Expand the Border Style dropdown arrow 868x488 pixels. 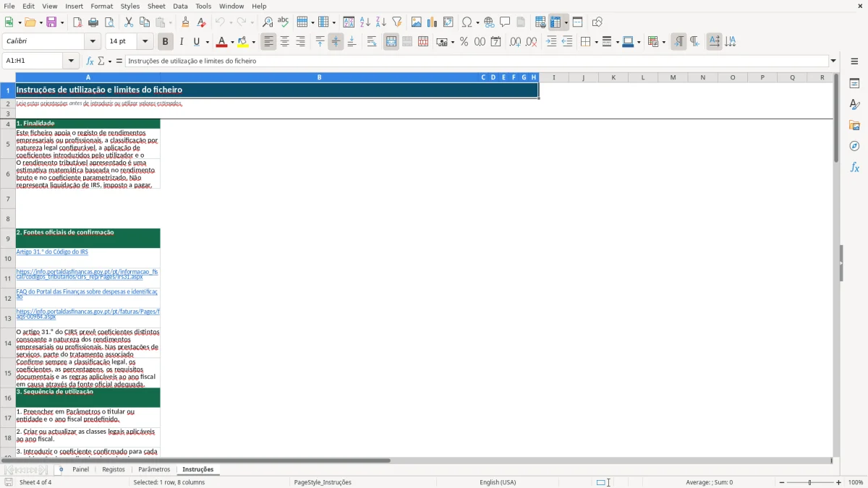click(616, 42)
